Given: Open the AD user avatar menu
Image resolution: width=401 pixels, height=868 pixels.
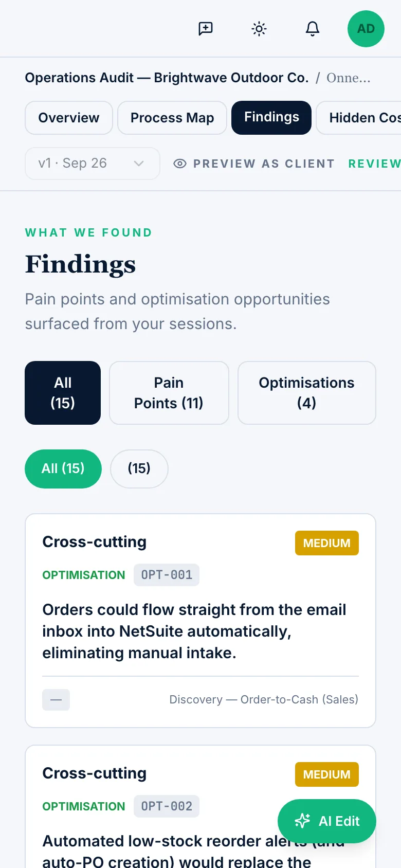Looking at the screenshot, I should point(366,29).
